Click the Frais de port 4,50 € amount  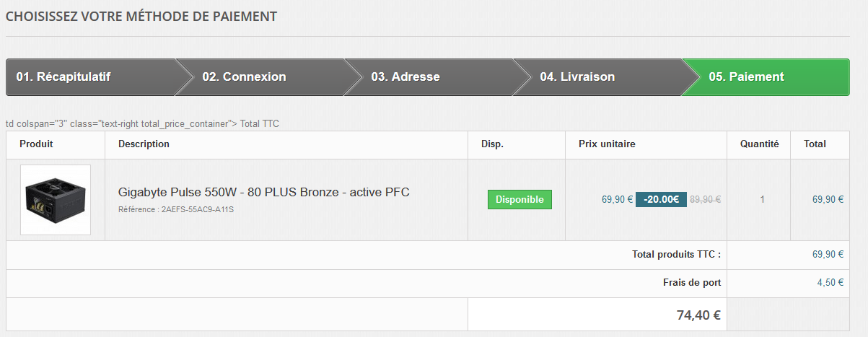tap(830, 283)
